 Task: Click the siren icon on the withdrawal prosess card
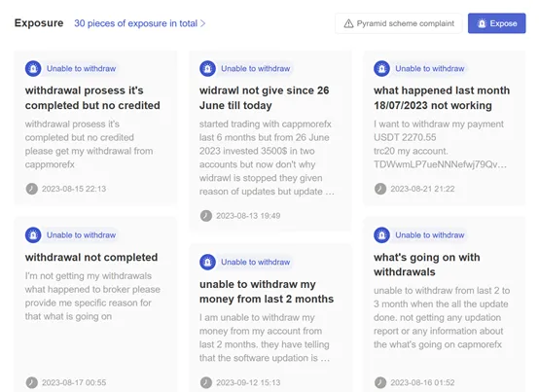click(x=33, y=68)
